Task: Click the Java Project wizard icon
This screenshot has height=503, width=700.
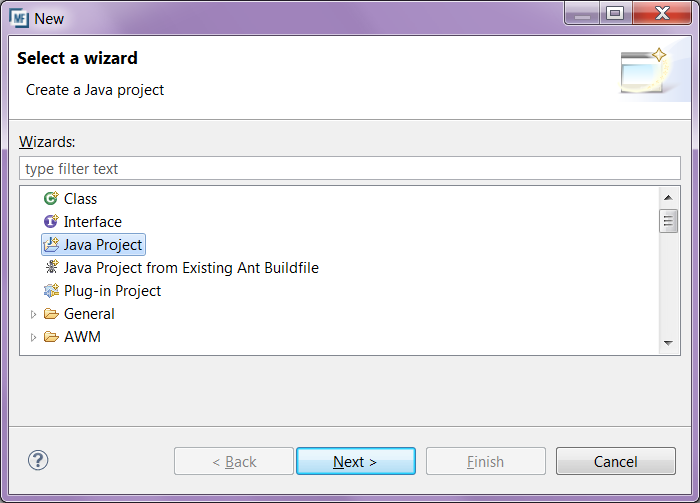Action: tap(51, 245)
